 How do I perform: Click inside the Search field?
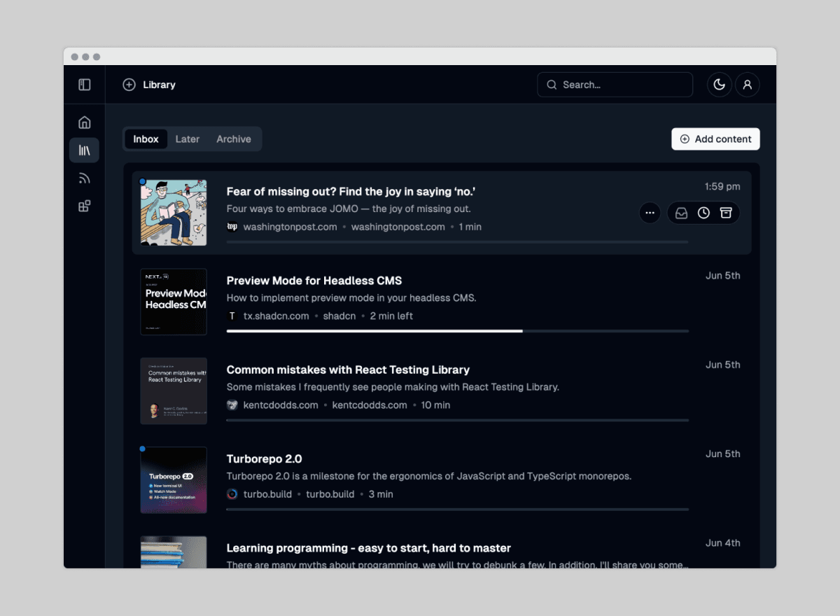tap(615, 84)
